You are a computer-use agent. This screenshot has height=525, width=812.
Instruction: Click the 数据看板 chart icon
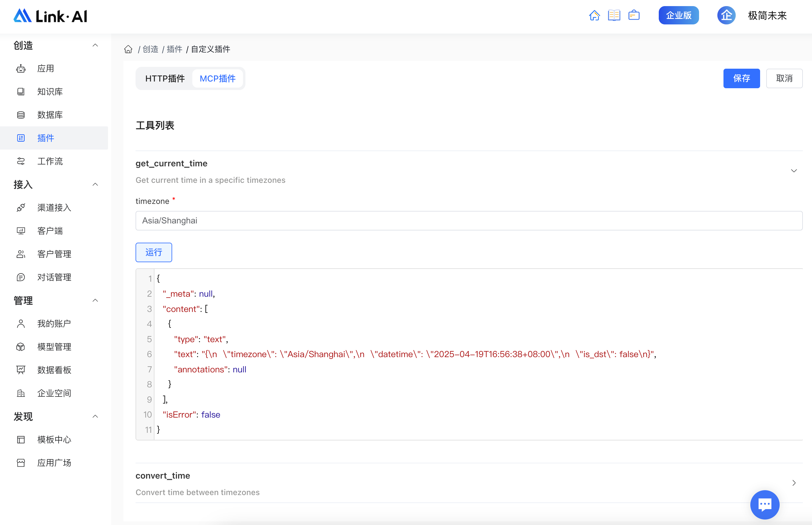coord(21,370)
